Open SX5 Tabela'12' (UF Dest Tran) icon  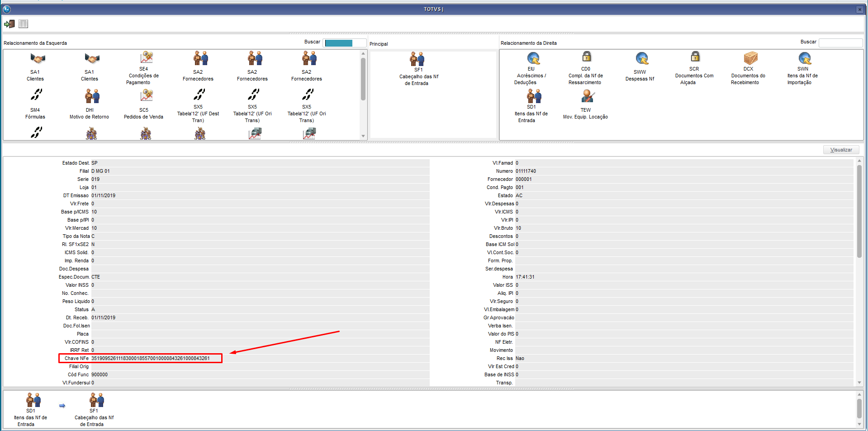[x=199, y=94]
